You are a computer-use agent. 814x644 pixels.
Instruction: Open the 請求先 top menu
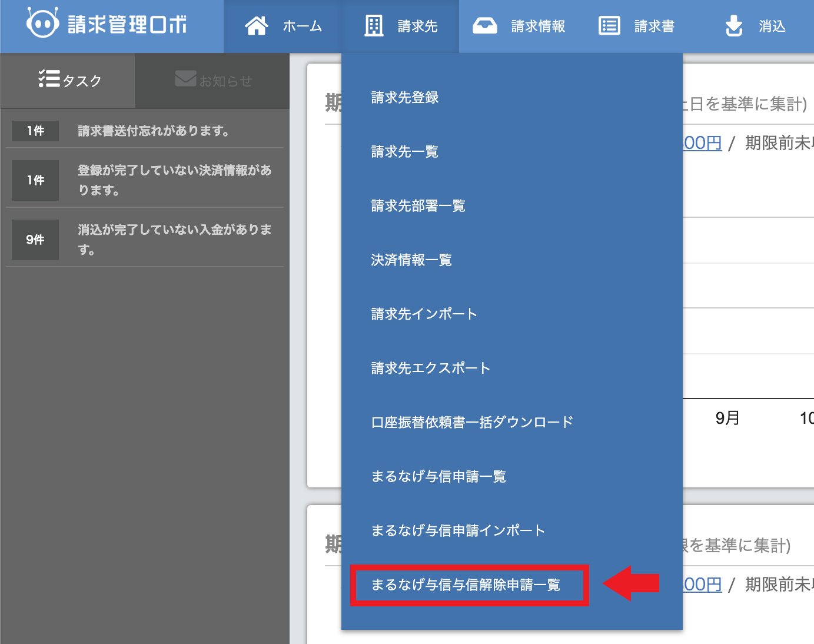click(x=400, y=26)
